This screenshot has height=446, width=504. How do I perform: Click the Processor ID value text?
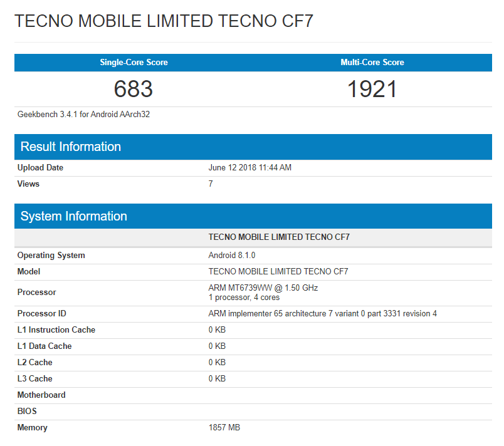(x=322, y=314)
